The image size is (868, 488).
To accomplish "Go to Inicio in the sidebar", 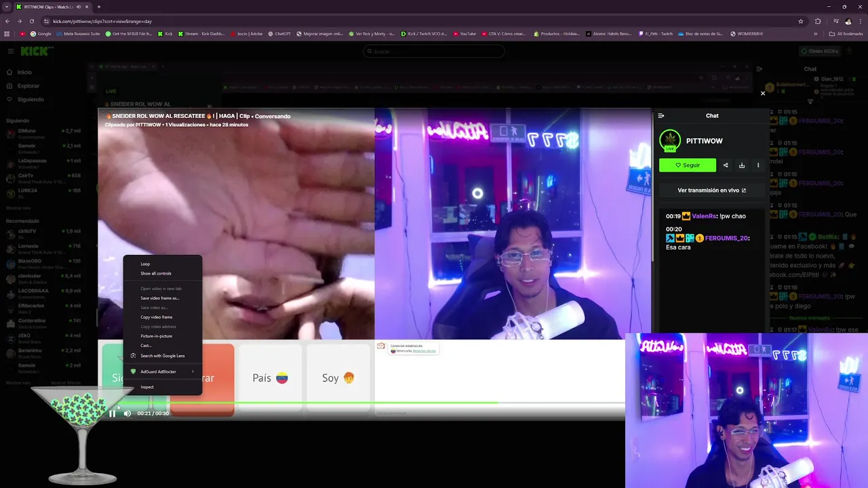I will coord(24,73).
